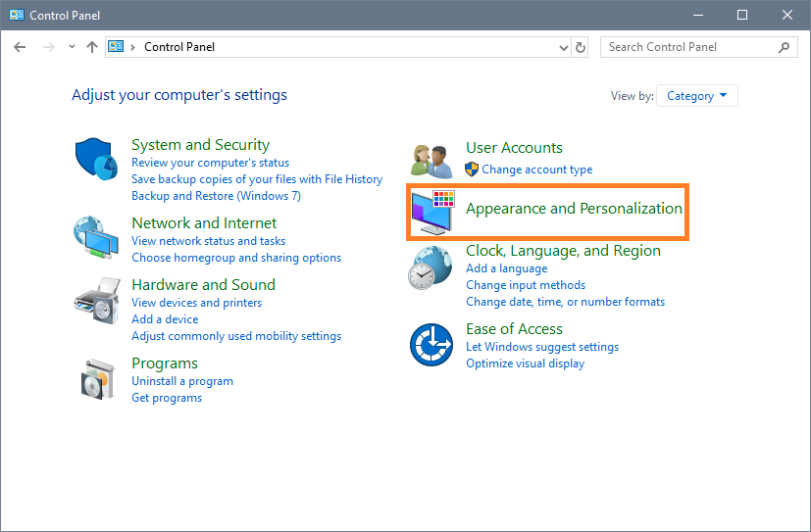Click the Back arrow in navigation bar
The image size is (811, 532).
[x=20, y=47]
